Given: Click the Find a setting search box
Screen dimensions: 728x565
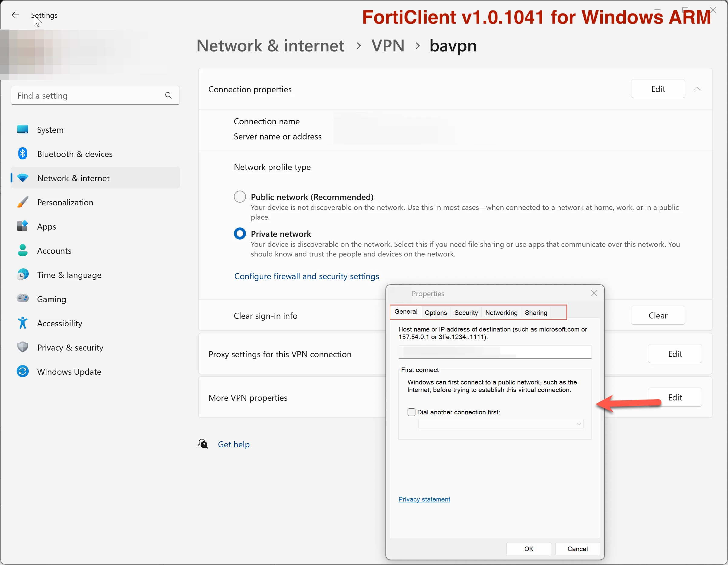Looking at the screenshot, I should [x=95, y=96].
